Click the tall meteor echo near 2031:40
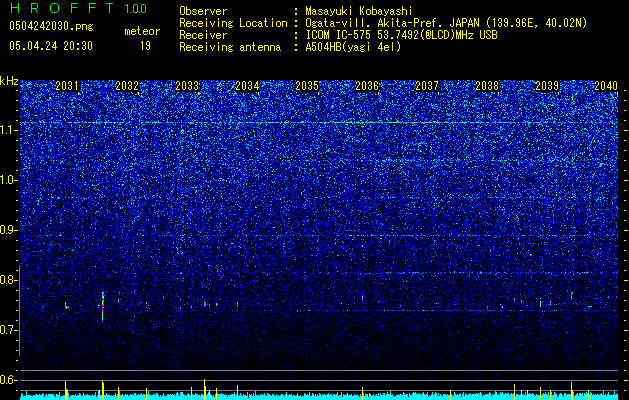 pos(103,307)
